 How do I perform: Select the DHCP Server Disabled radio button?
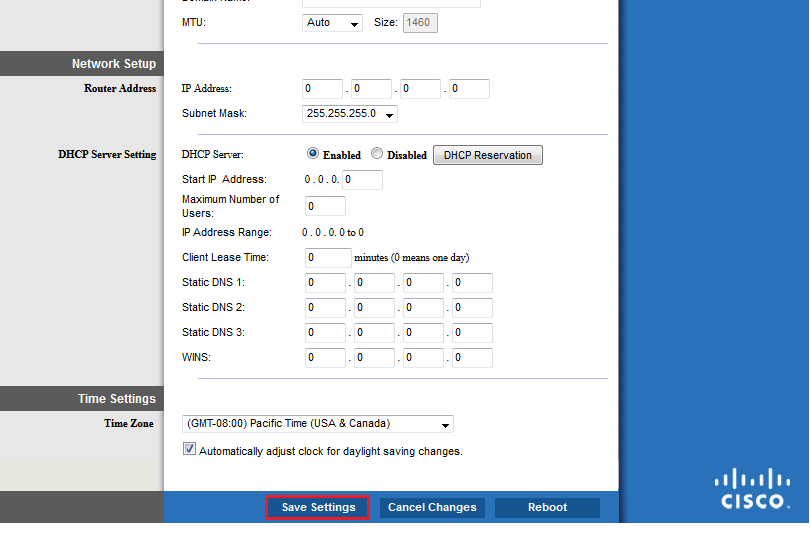click(x=377, y=153)
